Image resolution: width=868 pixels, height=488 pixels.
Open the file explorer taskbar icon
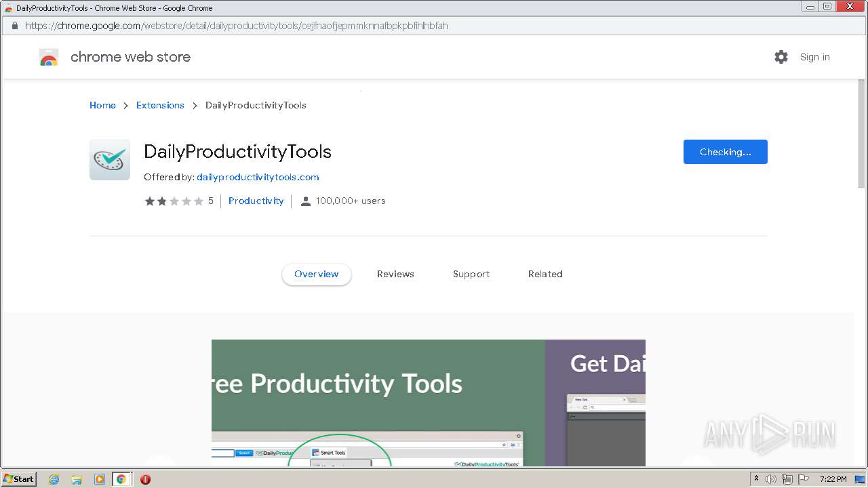[77, 479]
